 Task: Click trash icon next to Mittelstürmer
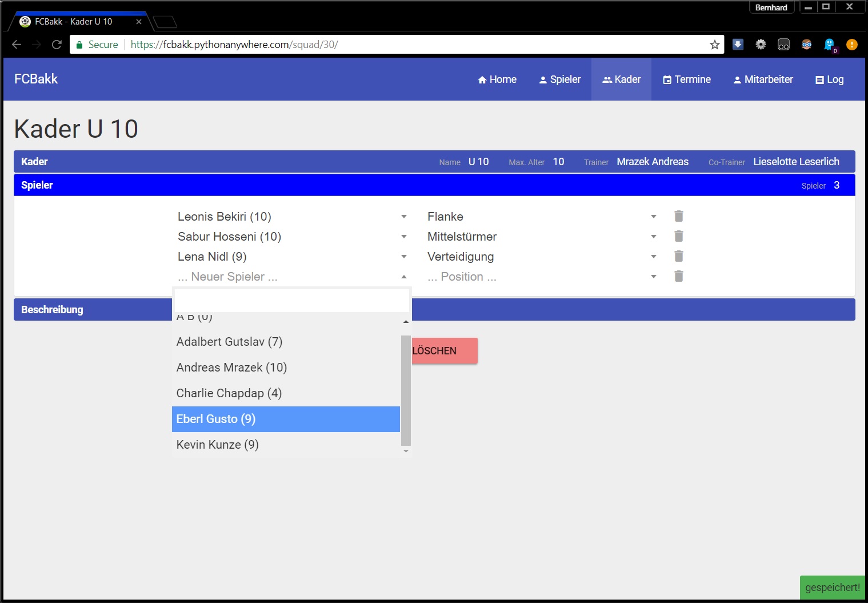coord(678,236)
